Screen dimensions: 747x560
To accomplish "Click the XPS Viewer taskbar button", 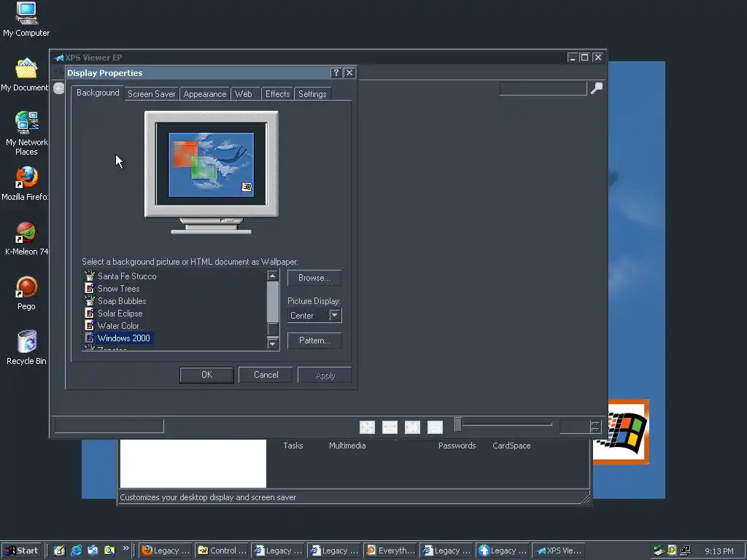I will tap(559, 551).
